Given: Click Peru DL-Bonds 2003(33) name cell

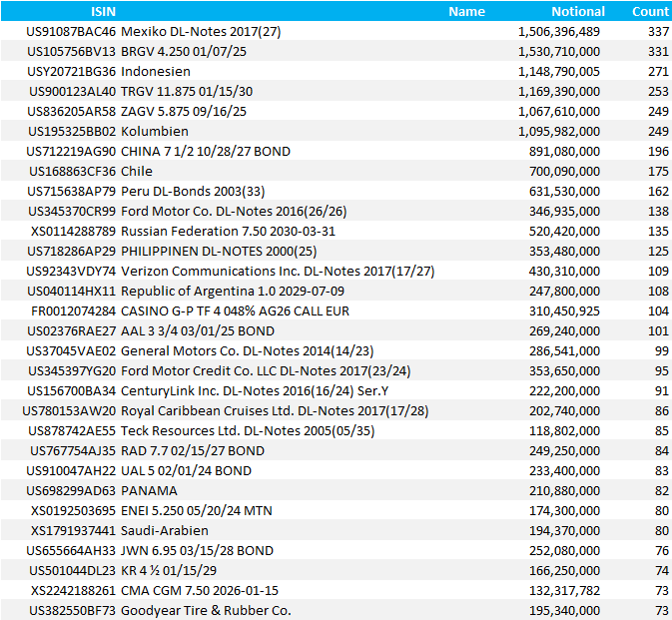Looking at the screenshot, I should pos(193,192).
